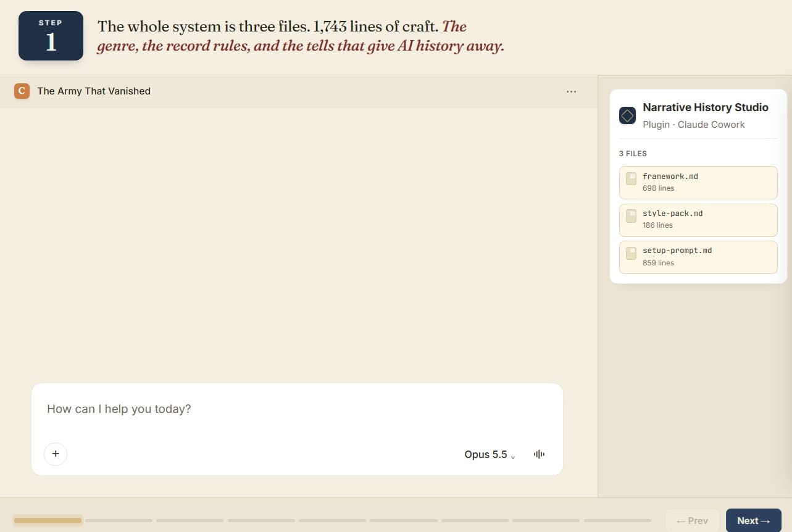Click the style-pack.md file icon
The height and width of the screenshot is (532, 792).
pos(631,216)
